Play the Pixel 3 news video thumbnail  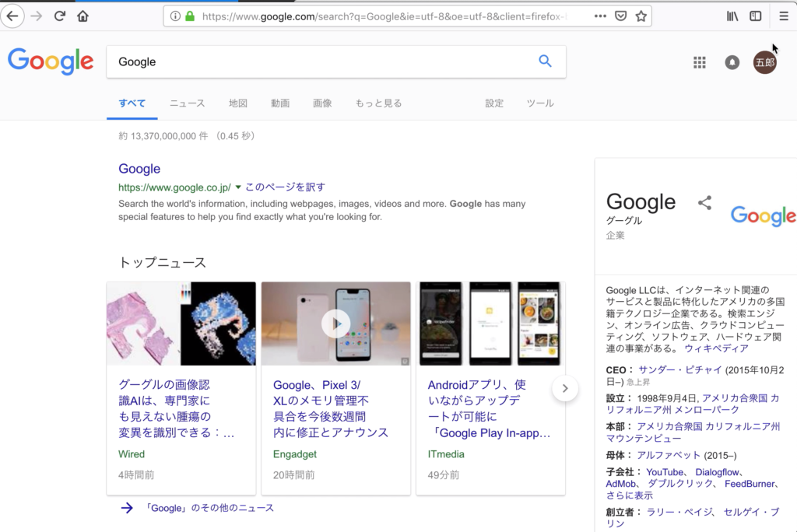(335, 324)
